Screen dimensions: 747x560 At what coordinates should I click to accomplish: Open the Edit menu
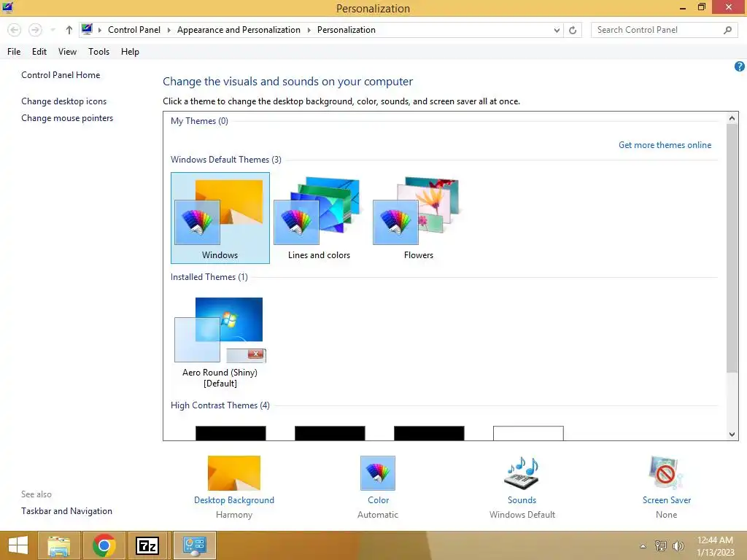(x=39, y=52)
